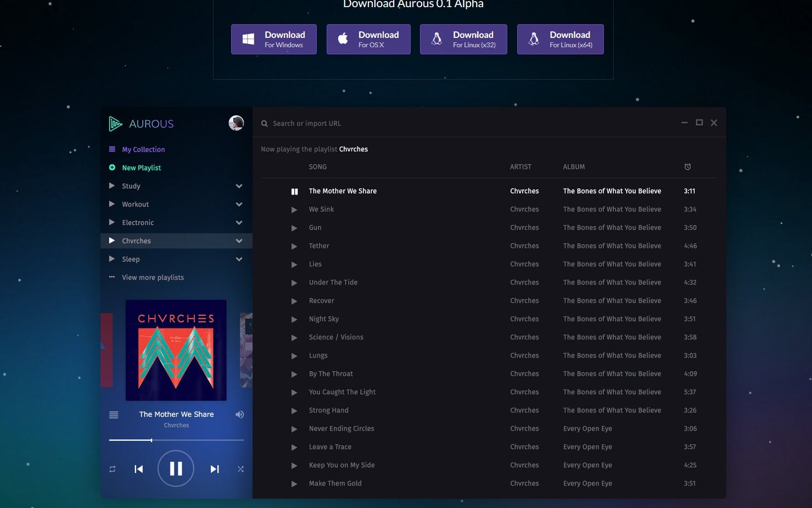812x508 pixels.
Task: Play the Study playlist
Action: [x=112, y=186]
